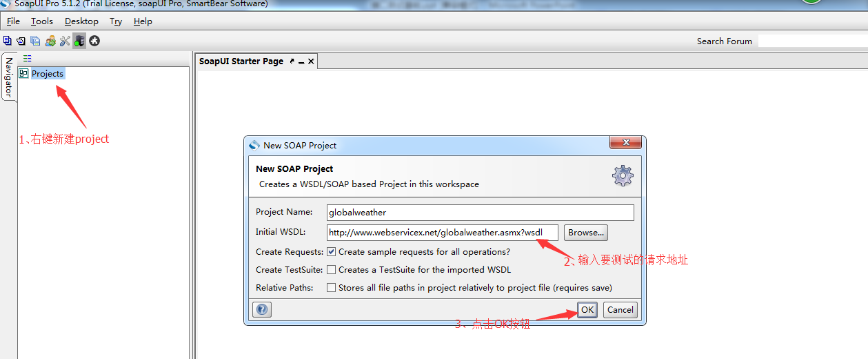Click the 'Search Forum' label
The image size is (868, 359).
pos(725,41)
